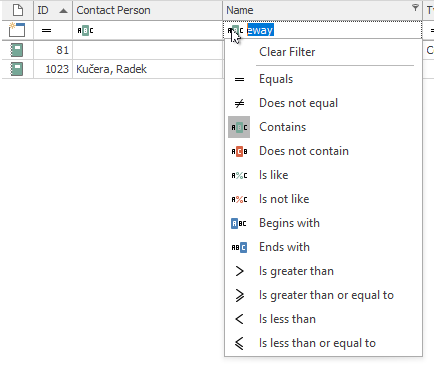Click the document icon column header
The height and width of the screenshot is (375, 434).
point(18,10)
